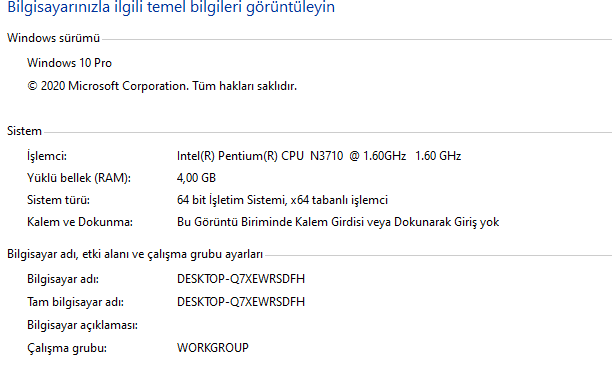Click the 'Tam bilgisayar adı:' label
Viewport: 612px width, 367px height.
pyautogui.click(x=75, y=302)
